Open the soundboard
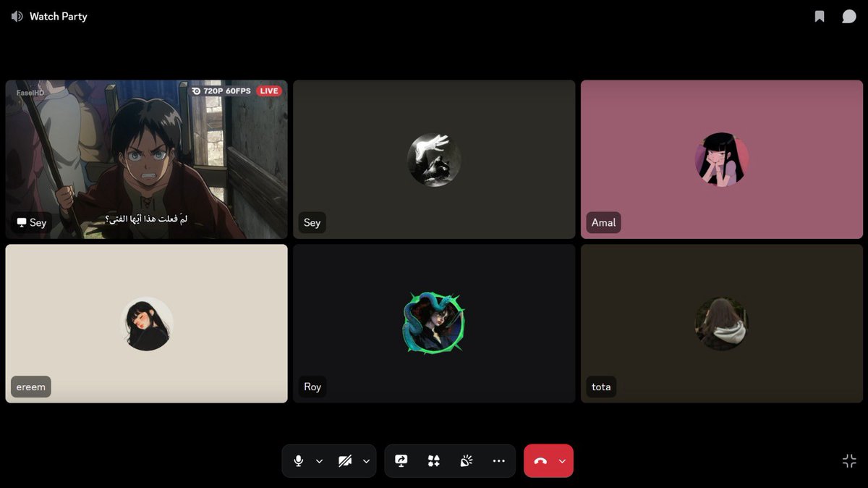This screenshot has height=488, width=868. [467, 461]
